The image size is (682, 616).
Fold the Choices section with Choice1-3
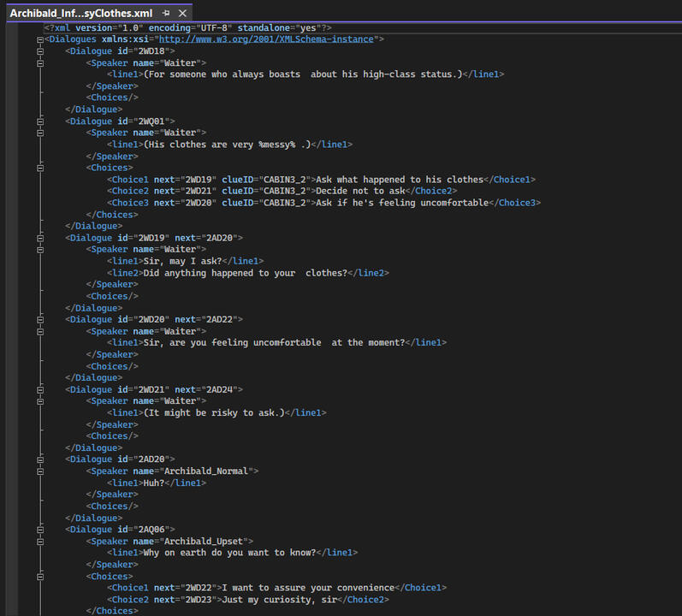(39, 168)
